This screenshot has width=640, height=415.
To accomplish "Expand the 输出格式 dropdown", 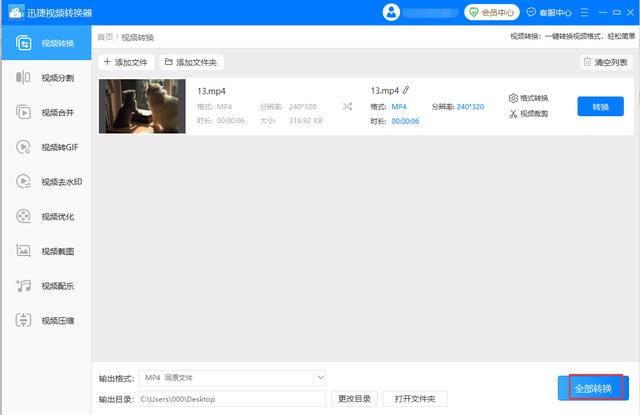I will point(232,378).
